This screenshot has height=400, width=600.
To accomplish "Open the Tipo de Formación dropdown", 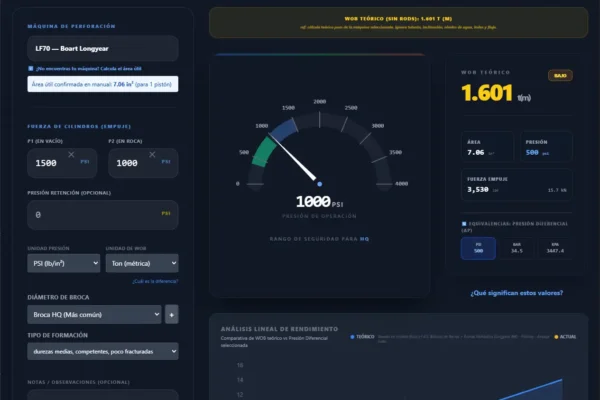I will tap(103, 351).
